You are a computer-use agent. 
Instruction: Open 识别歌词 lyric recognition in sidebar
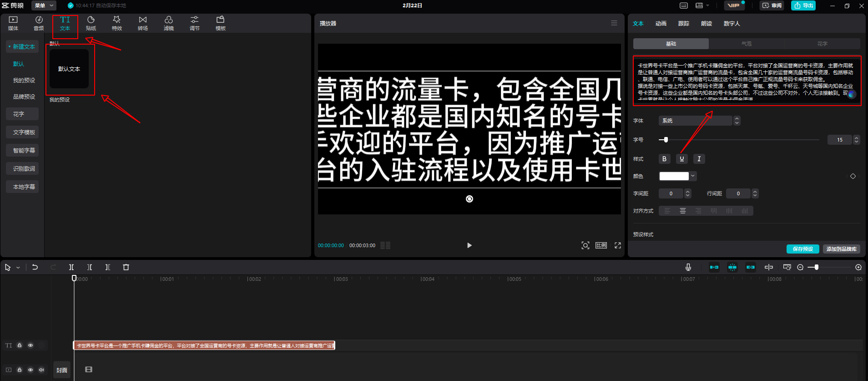(x=22, y=168)
